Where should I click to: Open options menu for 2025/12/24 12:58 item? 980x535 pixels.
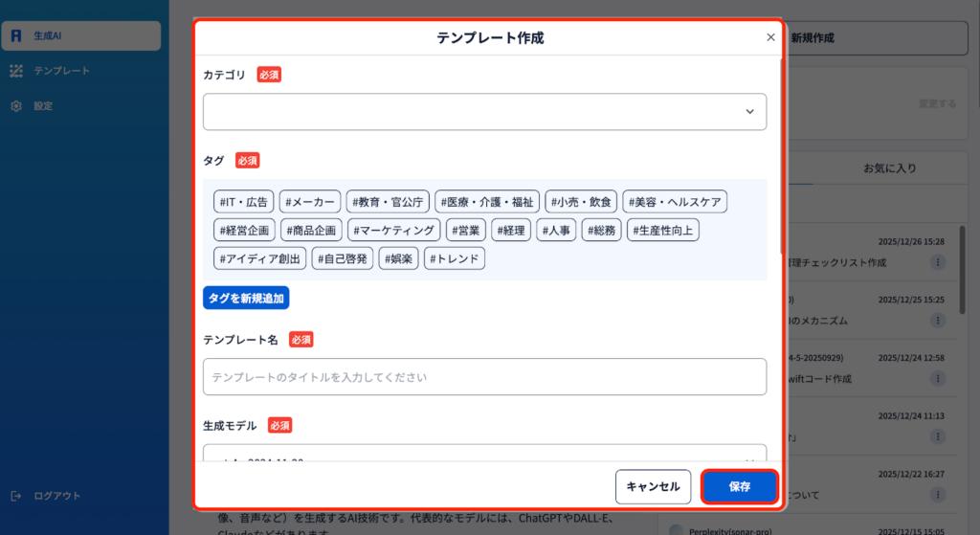pyautogui.click(x=938, y=378)
